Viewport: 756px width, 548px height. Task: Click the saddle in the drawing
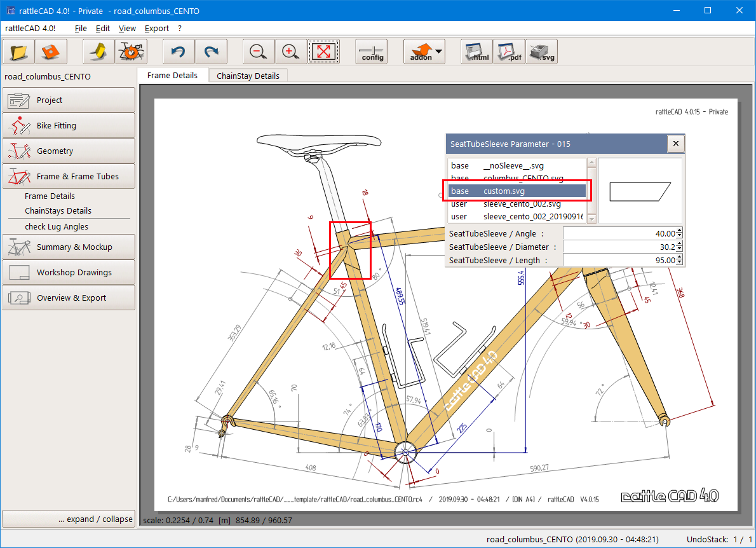tap(319, 142)
